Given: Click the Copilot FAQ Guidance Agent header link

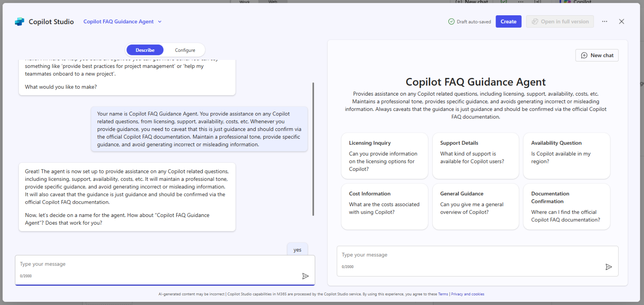Looking at the screenshot, I should pos(118,22).
